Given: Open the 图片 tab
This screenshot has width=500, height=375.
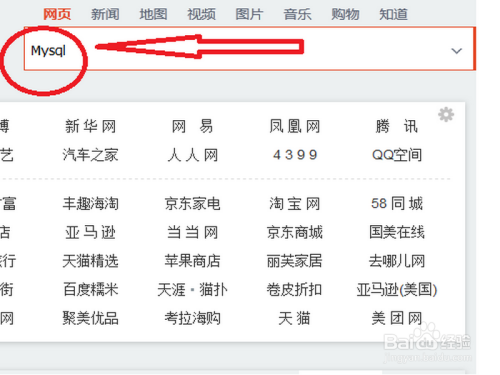Looking at the screenshot, I should pos(249,14).
